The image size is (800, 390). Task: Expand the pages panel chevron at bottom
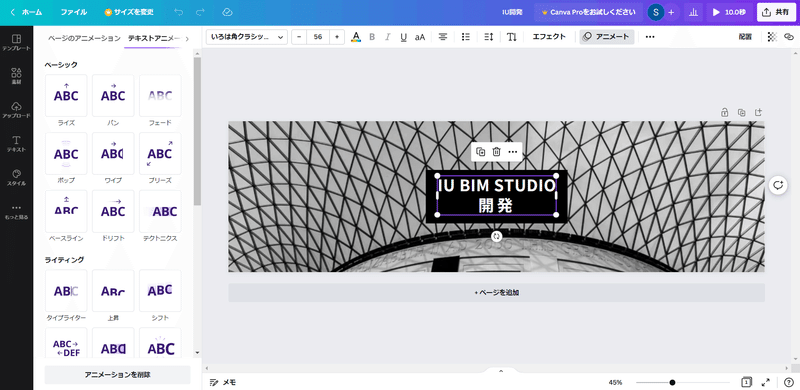click(x=501, y=371)
